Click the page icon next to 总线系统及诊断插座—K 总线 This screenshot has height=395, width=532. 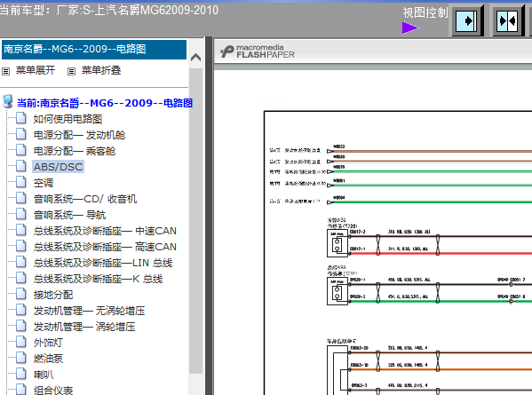tap(21, 277)
